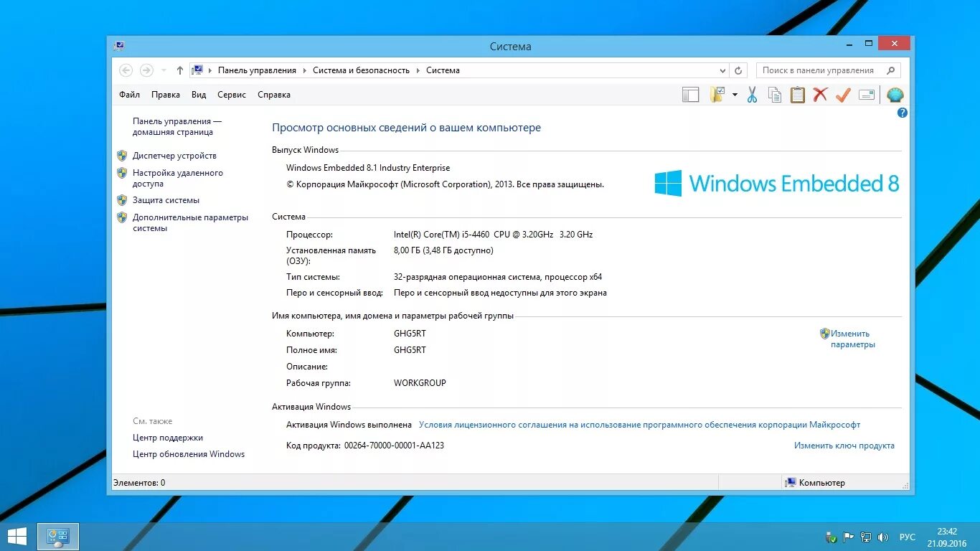Click the Forward navigation arrow
This screenshot has height=551, width=980.
click(146, 70)
